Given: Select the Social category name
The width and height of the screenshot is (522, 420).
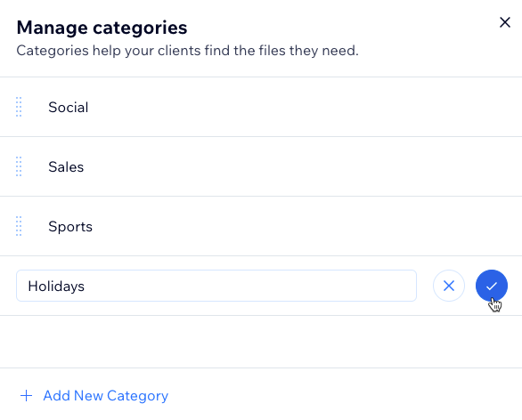Looking at the screenshot, I should [69, 107].
